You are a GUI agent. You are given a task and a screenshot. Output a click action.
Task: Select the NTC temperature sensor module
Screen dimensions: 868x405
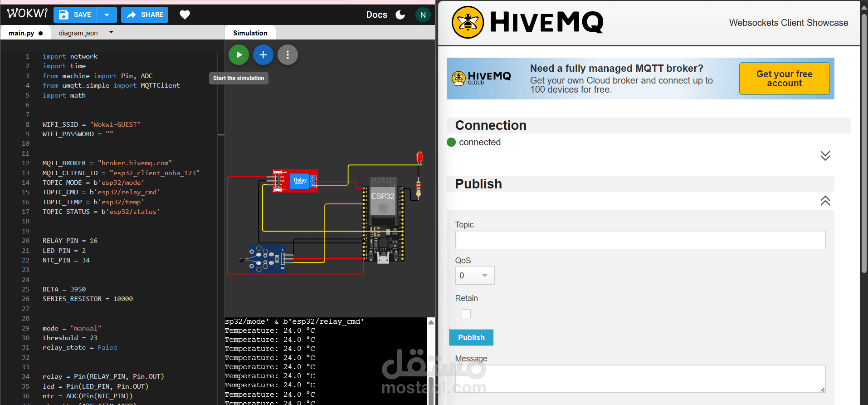click(267, 258)
